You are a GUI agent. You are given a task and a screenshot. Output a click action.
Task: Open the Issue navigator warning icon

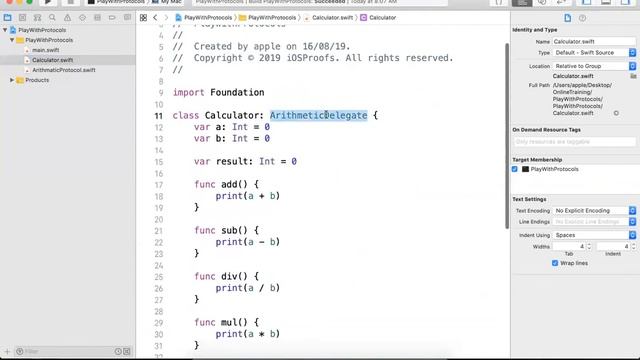67,18
